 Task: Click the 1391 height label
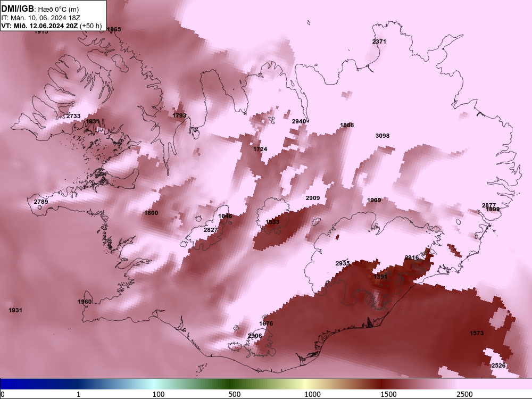[x=380, y=277]
